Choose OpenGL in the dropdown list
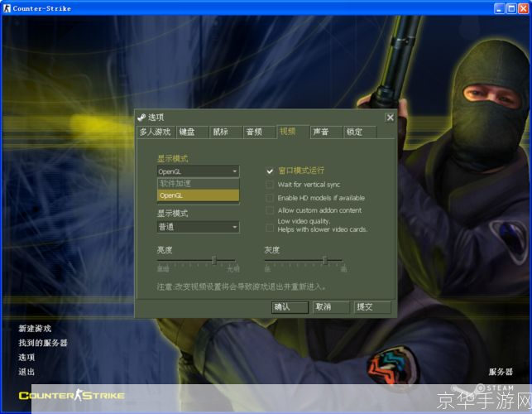The width and height of the screenshot is (532, 414). click(198, 195)
